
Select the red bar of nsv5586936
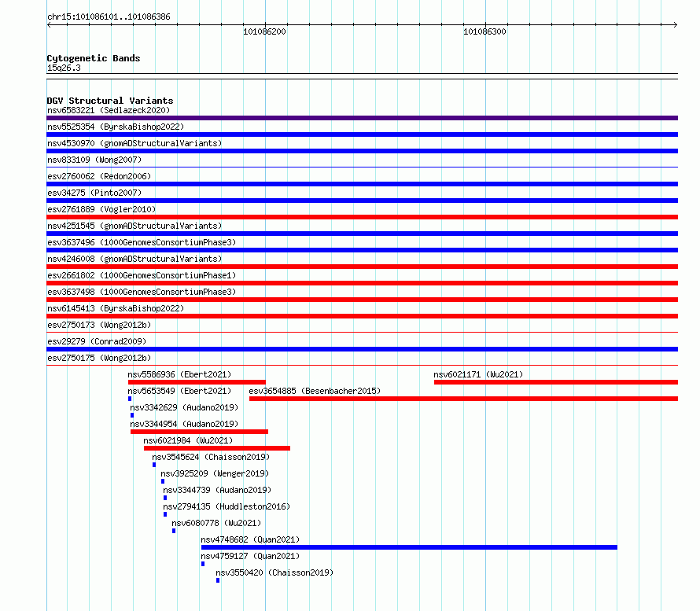(x=197, y=382)
